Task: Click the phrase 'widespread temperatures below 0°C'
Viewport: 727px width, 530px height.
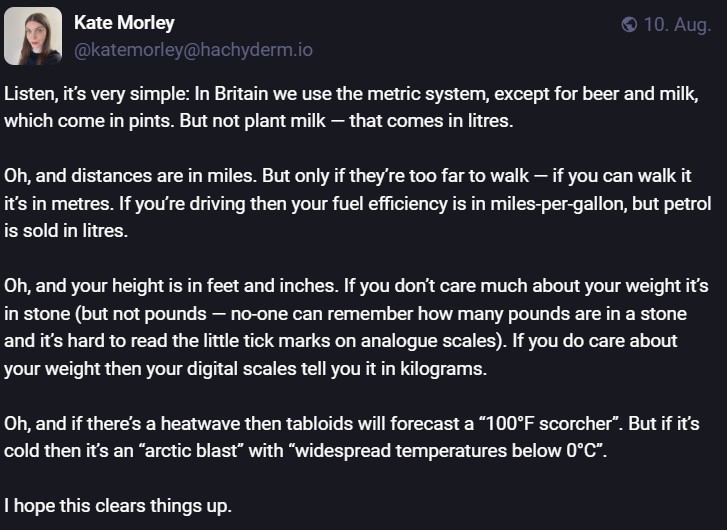Action: (446, 451)
